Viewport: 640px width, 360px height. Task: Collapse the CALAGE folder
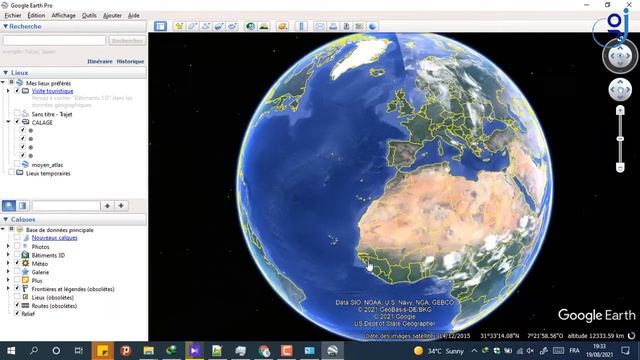point(8,122)
